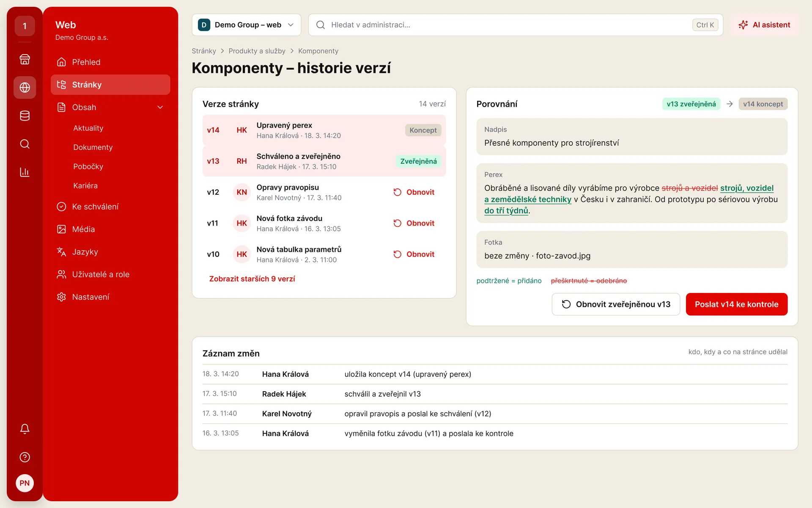Select version v14 Upravený perex row
The image size is (812, 508).
click(x=324, y=130)
